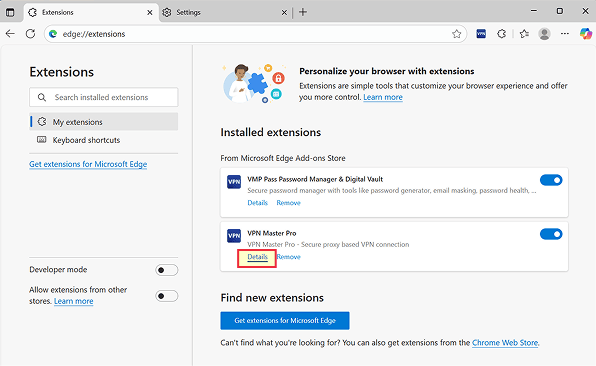This screenshot has width=596, height=366.
Task: Open Settings and more ellipsis menu
Action: coord(565,34)
